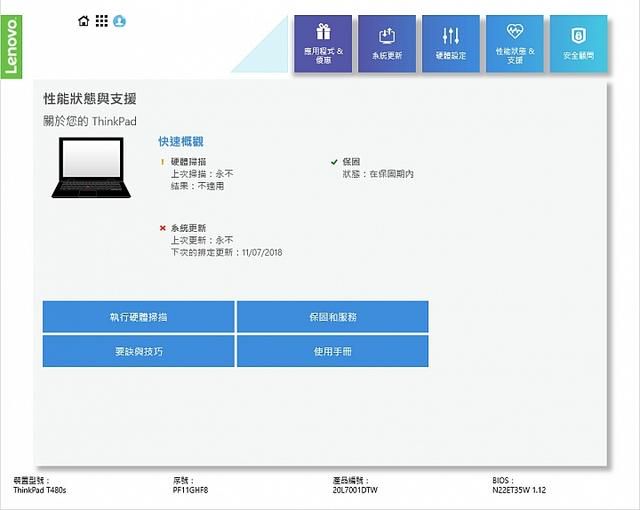Open the 應用程式 & 優惠 gift tile
The image size is (640, 510).
[x=323, y=44]
